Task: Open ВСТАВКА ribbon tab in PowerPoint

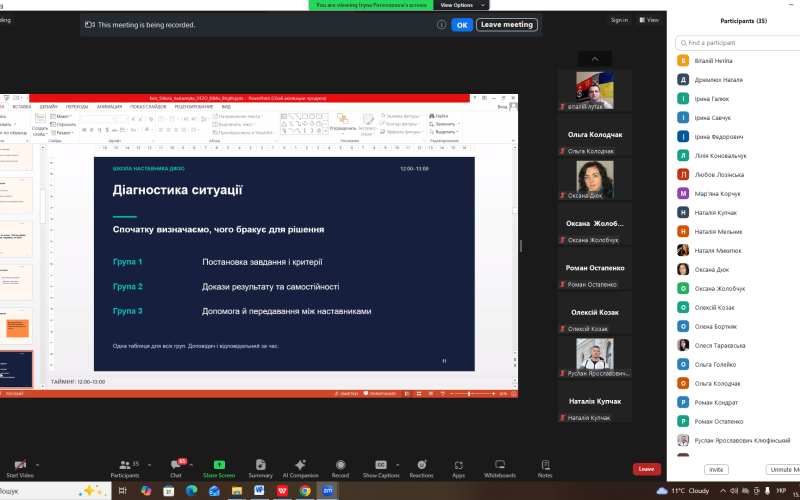Action: (x=22, y=107)
